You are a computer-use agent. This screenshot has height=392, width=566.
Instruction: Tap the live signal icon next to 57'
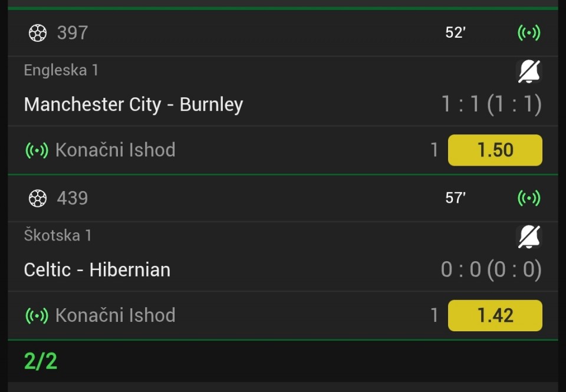pyautogui.click(x=529, y=198)
